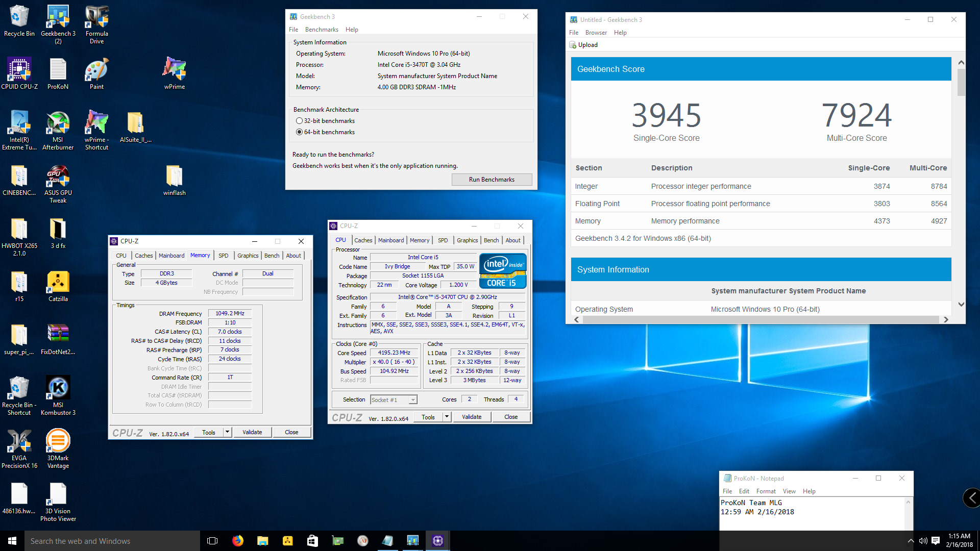The height and width of the screenshot is (551, 980).
Task: Open 3D Vision Photo Viewer shortcut
Action: 58,502
